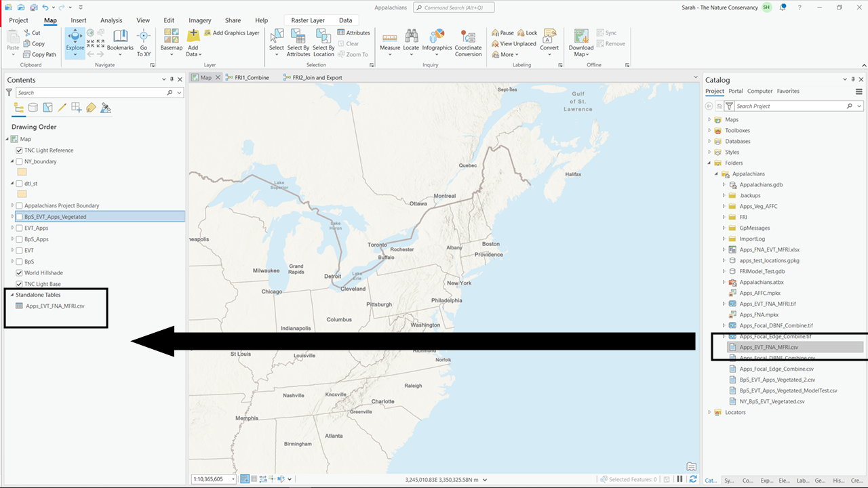This screenshot has width=868, height=488.
Task: Open the FRI1_Combine view tab
Action: coord(252,77)
